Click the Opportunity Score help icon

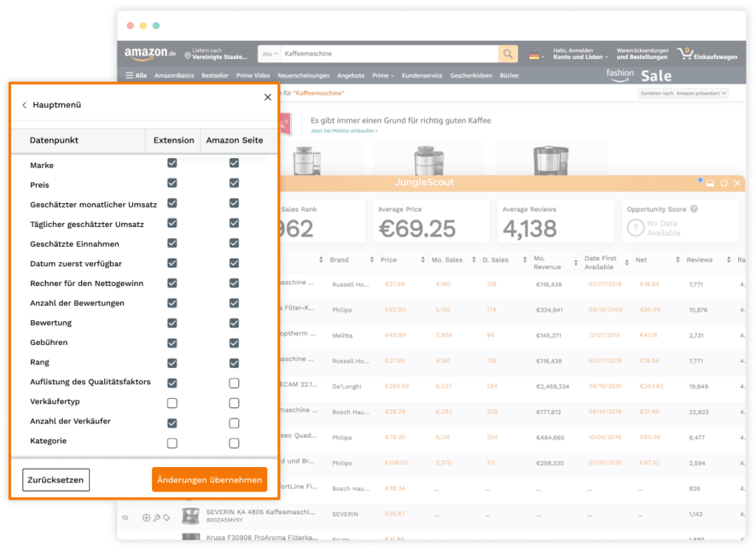(x=694, y=209)
